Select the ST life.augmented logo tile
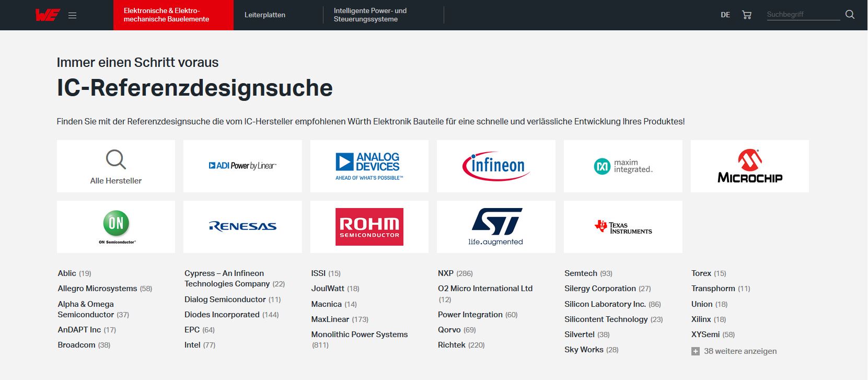This screenshot has height=380, width=868. tap(496, 227)
